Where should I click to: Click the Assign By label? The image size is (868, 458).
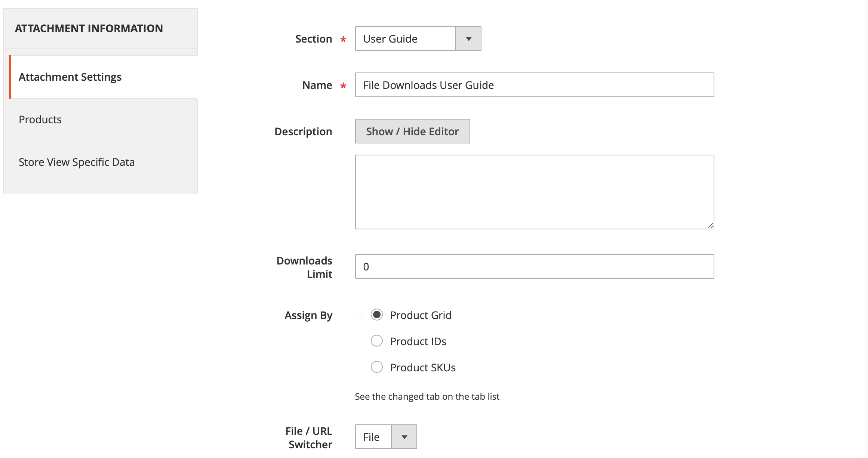pos(308,315)
